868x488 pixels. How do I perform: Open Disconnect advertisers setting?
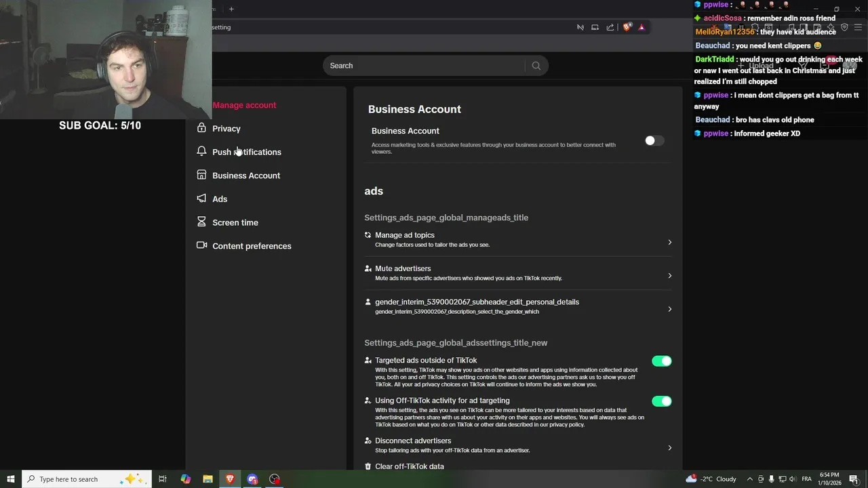click(x=518, y=445)
